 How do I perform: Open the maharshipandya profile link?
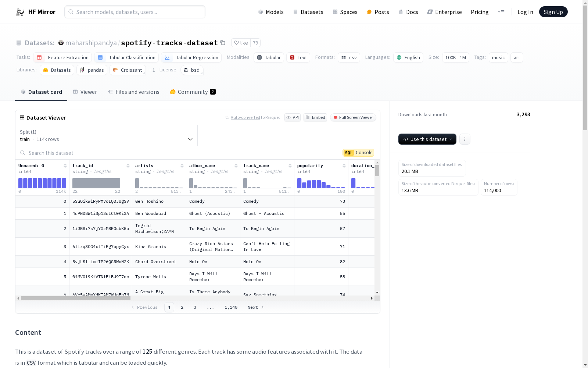coord(91,43)
